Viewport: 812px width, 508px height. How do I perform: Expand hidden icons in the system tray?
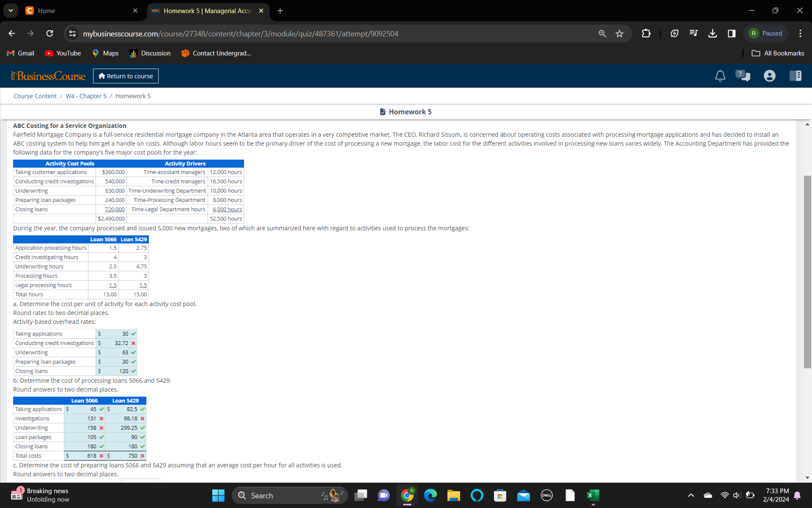(x=691, y=495)
